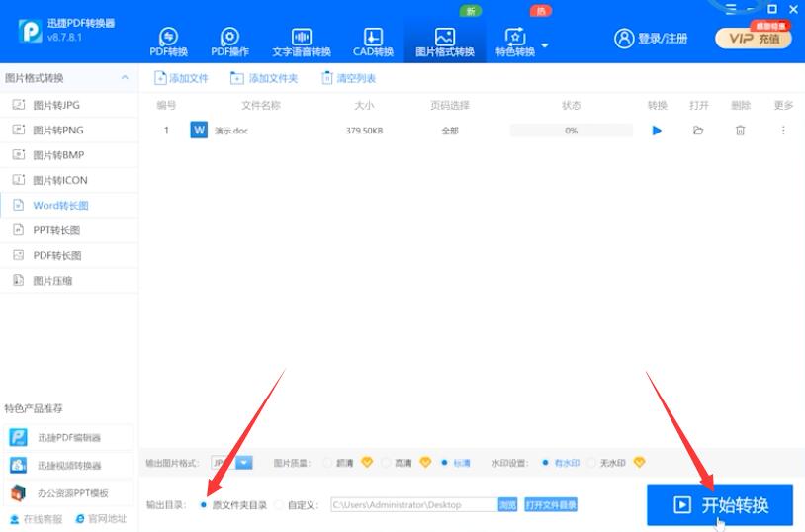The image size is (805, 532).
Task: Click the VIP diamond icon beside 高清
Action: (x=425, y=462)
